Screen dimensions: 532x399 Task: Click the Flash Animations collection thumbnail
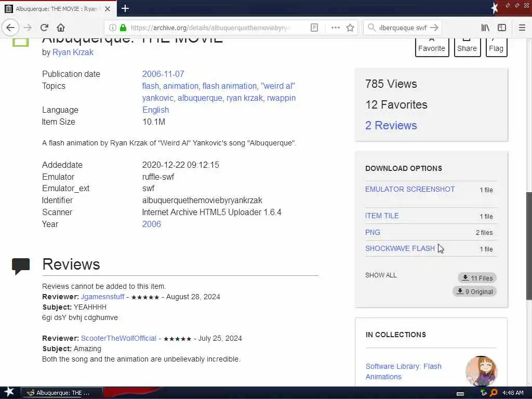point(482,371)
